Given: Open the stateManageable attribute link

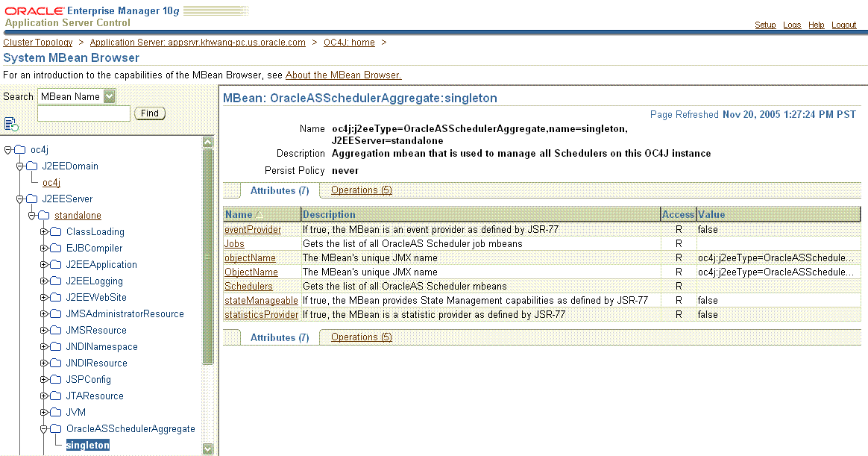Looking at the screenshot, I should [x=261, y=300].
